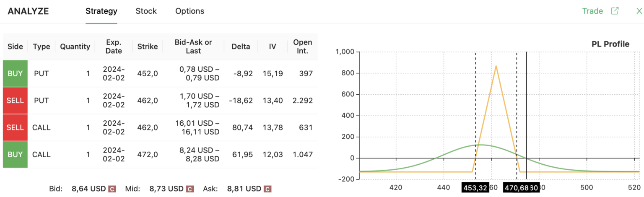Open the Options tab
Image resolution: width=644 pixels, height=197 pixels.
tap(190, 11)
